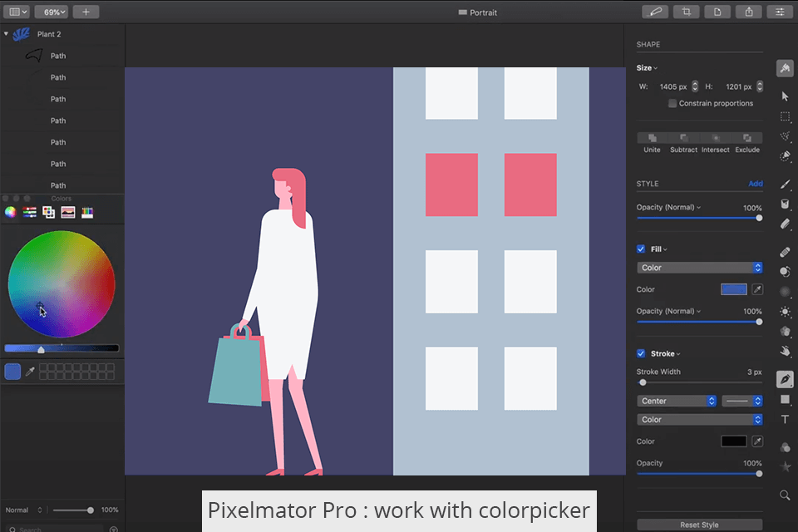Viewport: 798px width, 532px height.
Task: Click the Fill color swatch
Action: (734, 289)
